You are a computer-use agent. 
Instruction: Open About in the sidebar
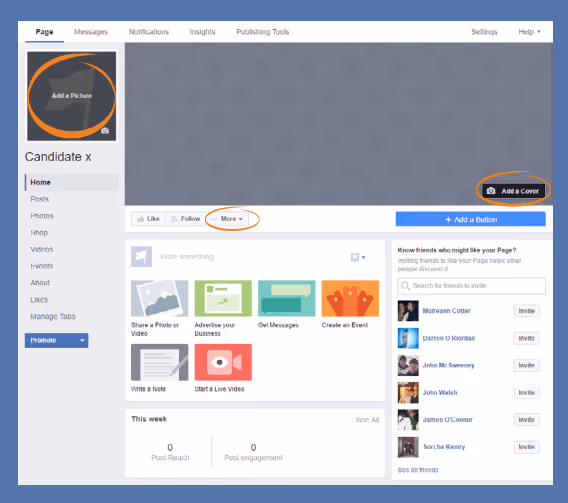click(x=40, y=282)
